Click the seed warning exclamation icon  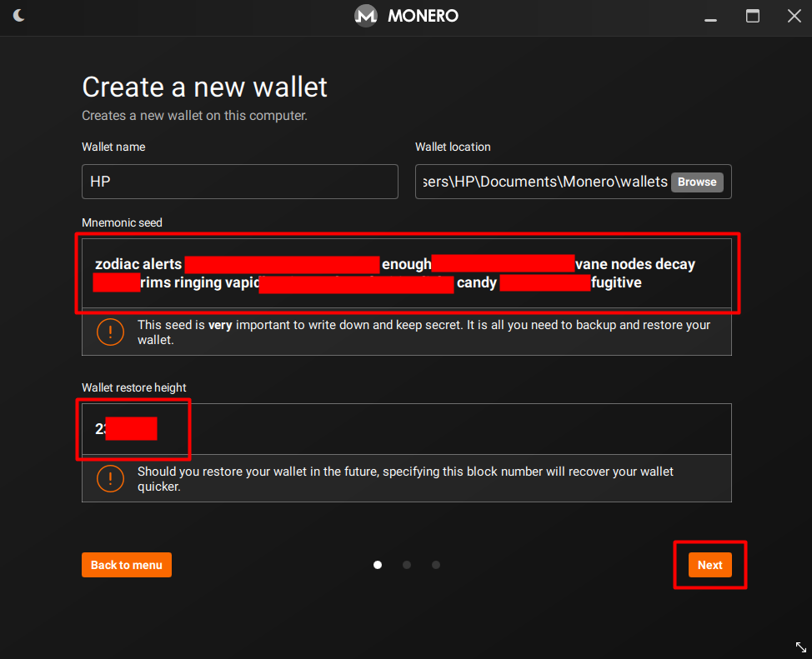pyautogui.click(x=110, y=332)
